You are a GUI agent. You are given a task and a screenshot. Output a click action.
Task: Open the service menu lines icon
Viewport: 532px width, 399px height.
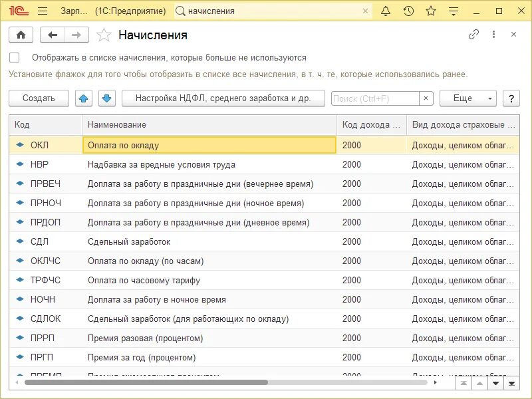(x=454, y=11)
